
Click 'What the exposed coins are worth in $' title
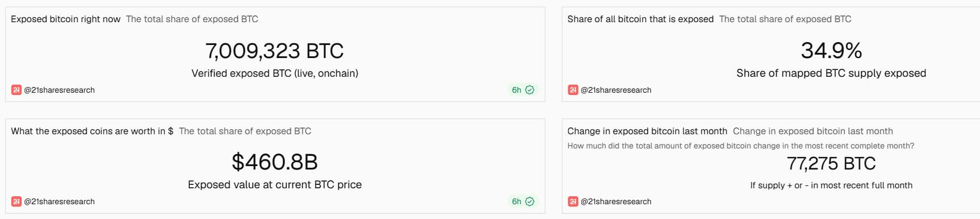pos(92,131)
